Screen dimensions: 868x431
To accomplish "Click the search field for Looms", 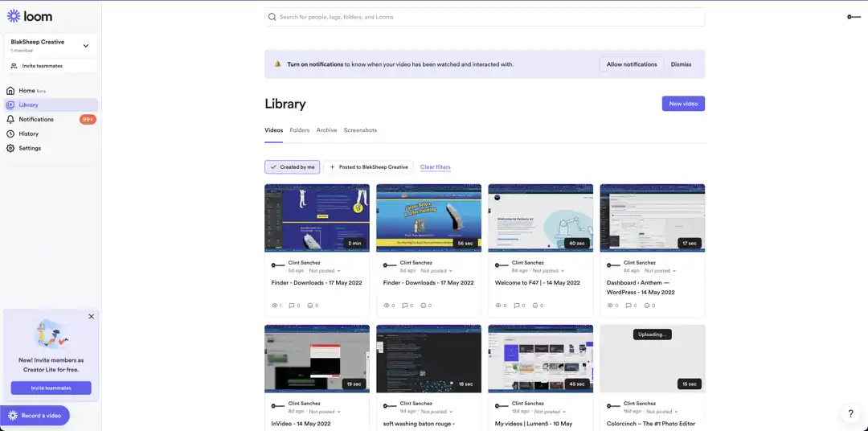I will pos(485,17).
